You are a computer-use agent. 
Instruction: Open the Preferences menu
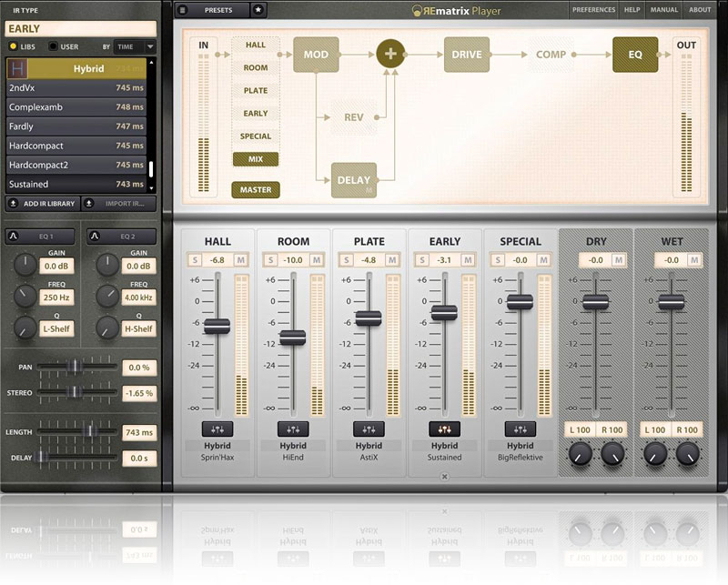(x=593, y=10)
